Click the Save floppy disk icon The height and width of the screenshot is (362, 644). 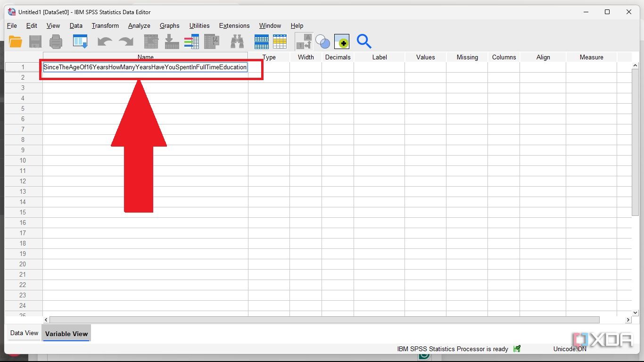[x=35, y=41]
